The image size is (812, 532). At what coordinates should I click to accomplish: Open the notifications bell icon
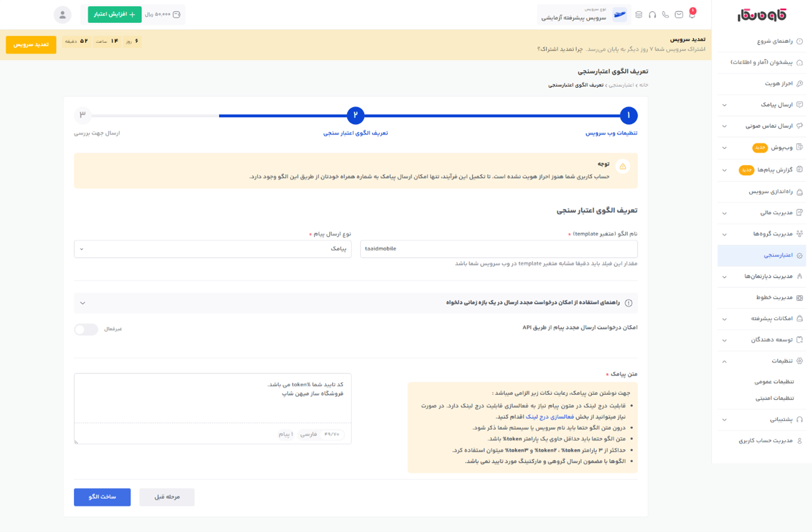pyautogui.click(x=692, y=14)
